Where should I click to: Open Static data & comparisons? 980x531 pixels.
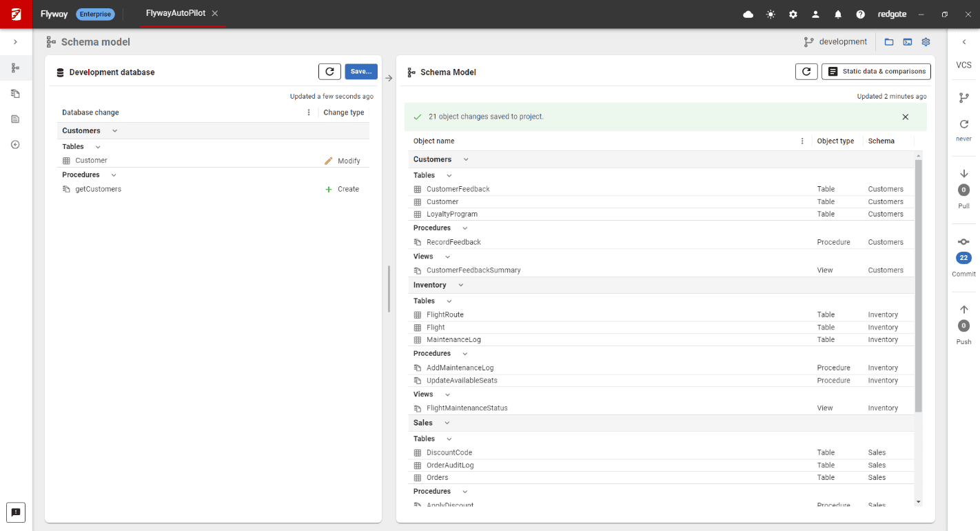876,72
